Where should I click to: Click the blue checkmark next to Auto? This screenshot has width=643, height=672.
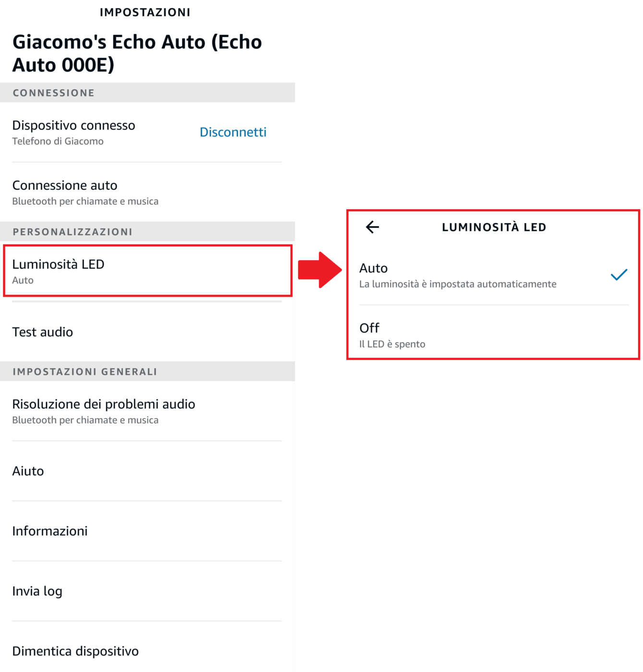tap(619, 275)
